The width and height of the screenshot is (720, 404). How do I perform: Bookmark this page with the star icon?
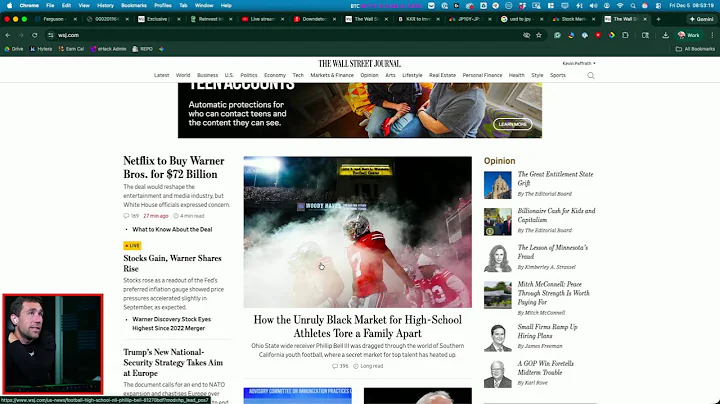click(539, 35)
